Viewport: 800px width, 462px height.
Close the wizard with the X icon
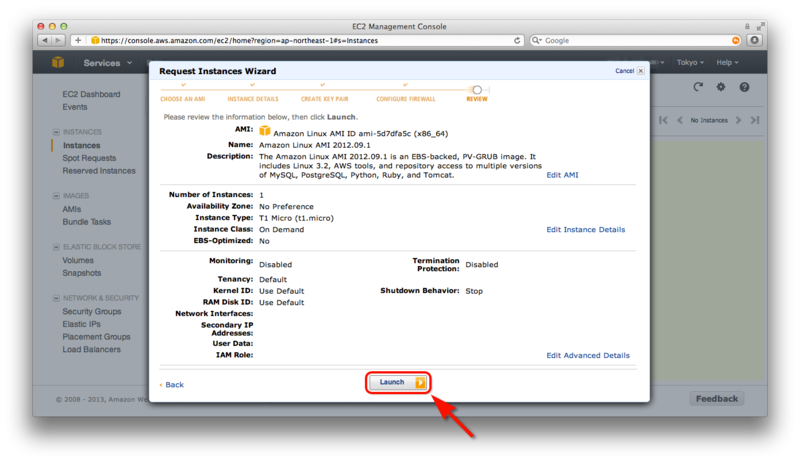pyautogui.click(x=641, y=71)
